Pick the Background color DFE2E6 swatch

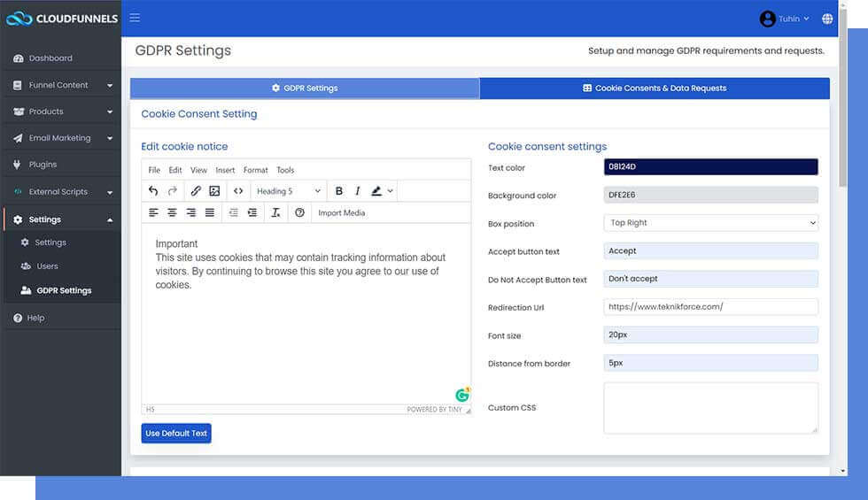point(710,195)
